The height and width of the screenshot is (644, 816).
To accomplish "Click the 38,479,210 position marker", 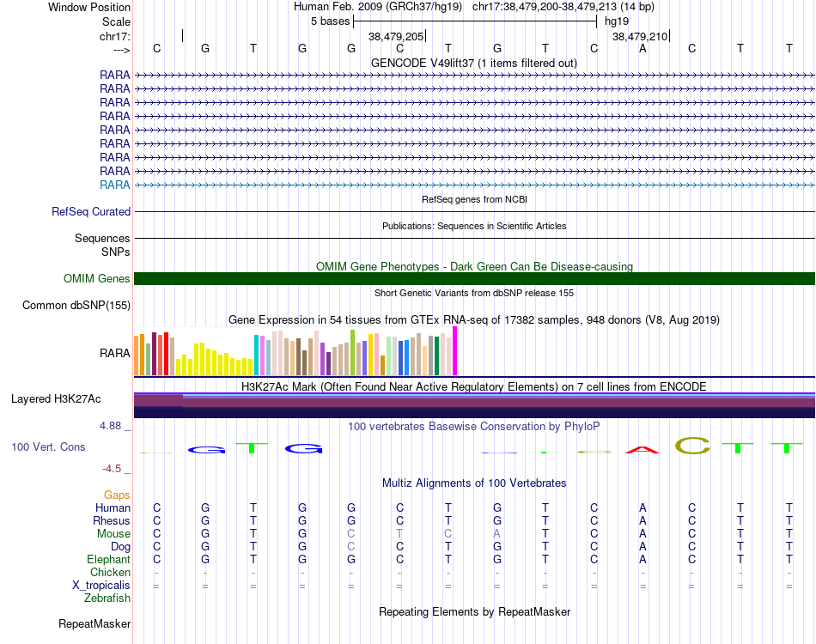I will [x=640, y=36].
